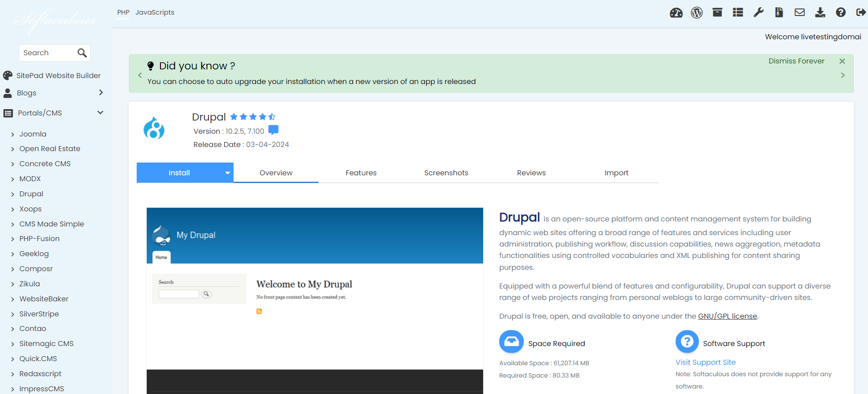The height and width of the screenshot is (394, 868).
Task: Select Drupal in the sidebar list
Action: point(31,194)
